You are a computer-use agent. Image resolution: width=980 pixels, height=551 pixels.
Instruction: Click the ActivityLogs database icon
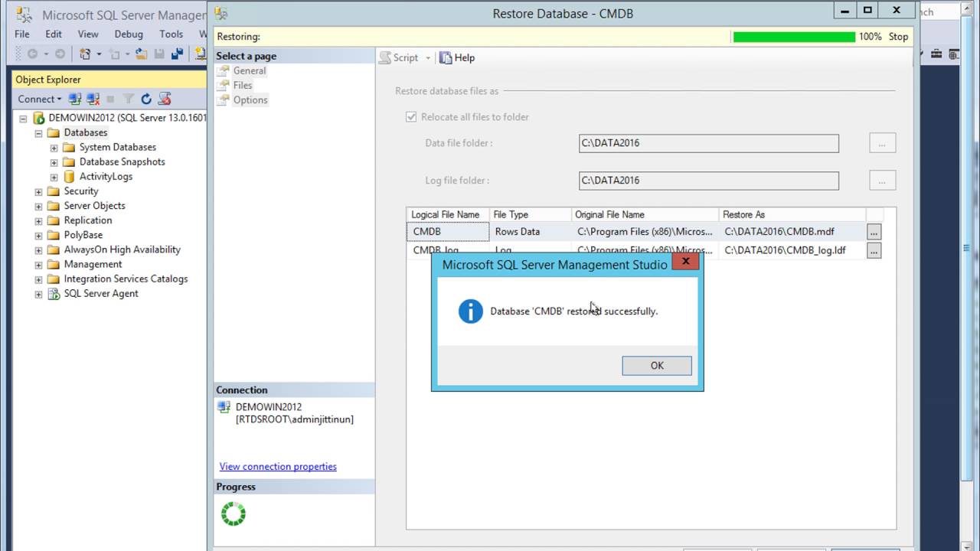(x=69, y=177)
